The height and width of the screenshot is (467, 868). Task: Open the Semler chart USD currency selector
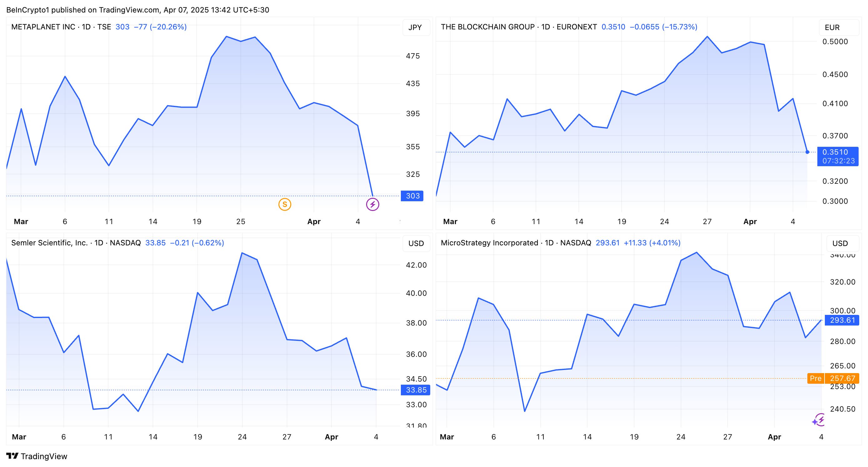tap(416, 244)
